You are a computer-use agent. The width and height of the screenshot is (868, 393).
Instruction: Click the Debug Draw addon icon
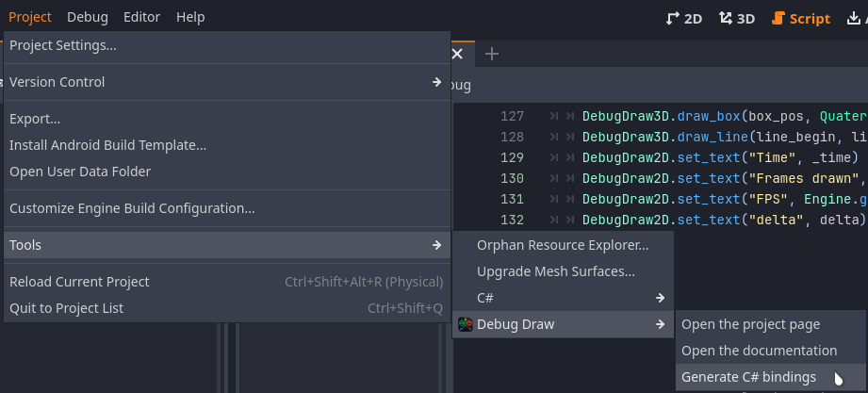(x=466, y=324)
